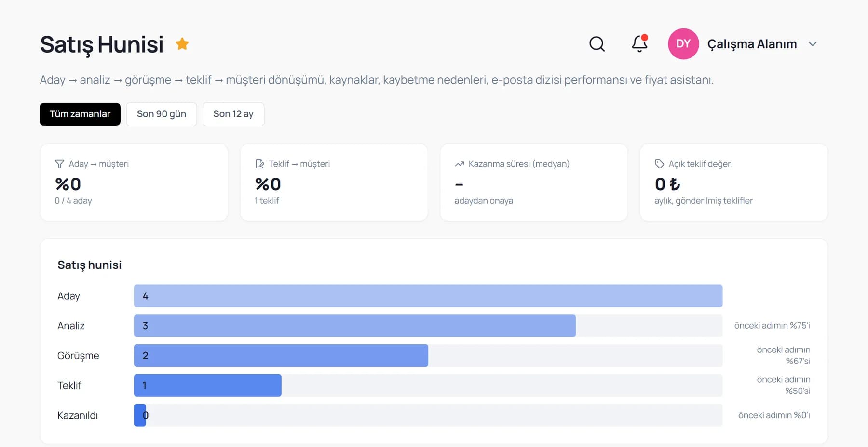Click 'önceki adımın %0'ı' text
868x447 pixels.
click(774, 415)
